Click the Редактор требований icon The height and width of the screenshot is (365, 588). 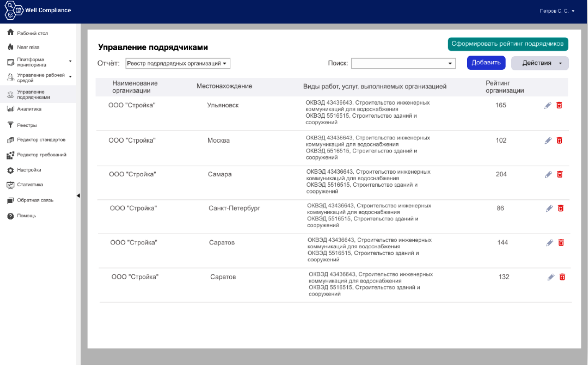pyautogui.click(x=10, y=155)
